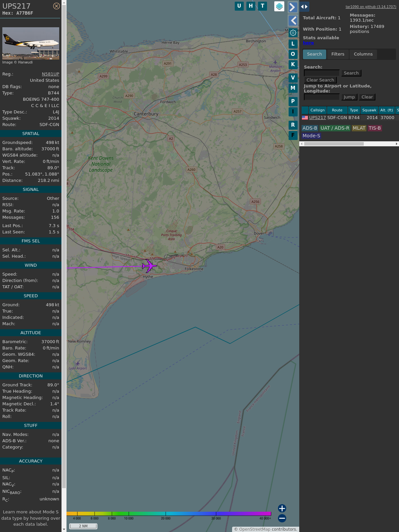This screenshot has width=399, height=532.
Task: Close the UPS217 aircraft info panel
Action: [x=57, y=6]
